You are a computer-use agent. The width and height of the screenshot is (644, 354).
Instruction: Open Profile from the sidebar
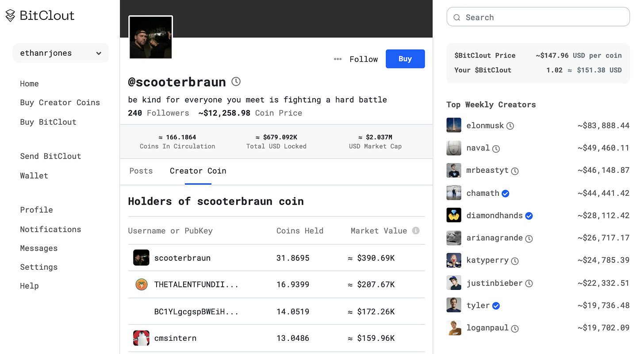(36, 210)
